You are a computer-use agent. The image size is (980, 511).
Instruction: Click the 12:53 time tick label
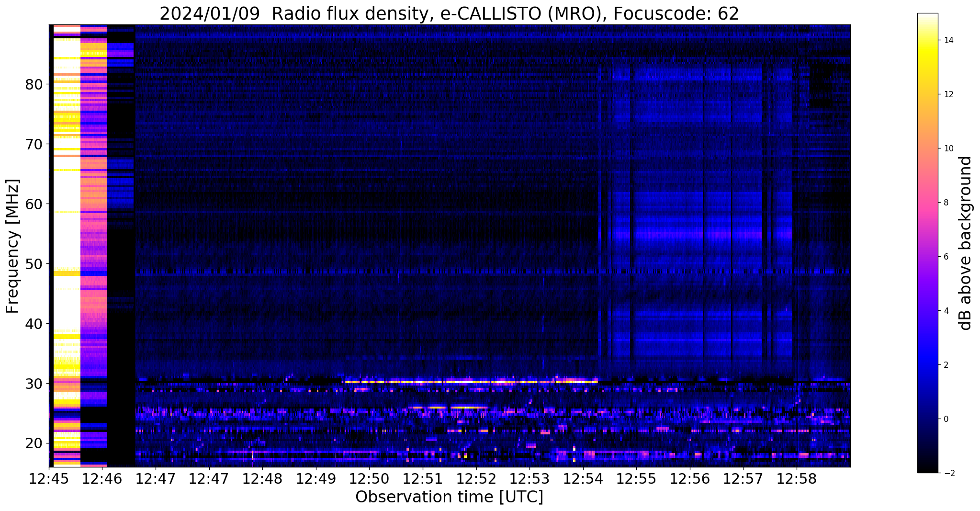[529, 478]
